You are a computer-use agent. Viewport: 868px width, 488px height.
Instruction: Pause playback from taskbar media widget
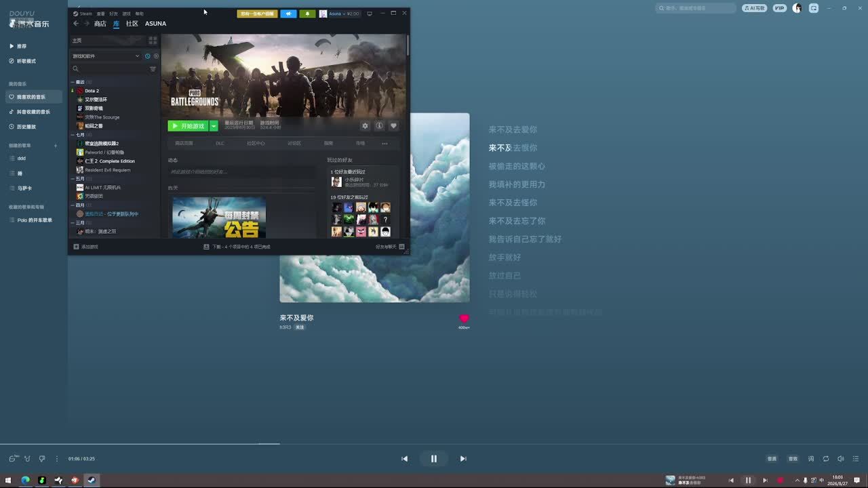[748, 480]
